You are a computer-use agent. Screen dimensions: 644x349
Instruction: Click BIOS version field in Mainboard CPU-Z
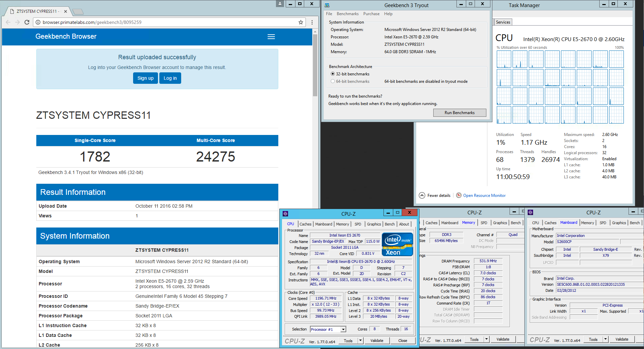click(x=600, y=284)
